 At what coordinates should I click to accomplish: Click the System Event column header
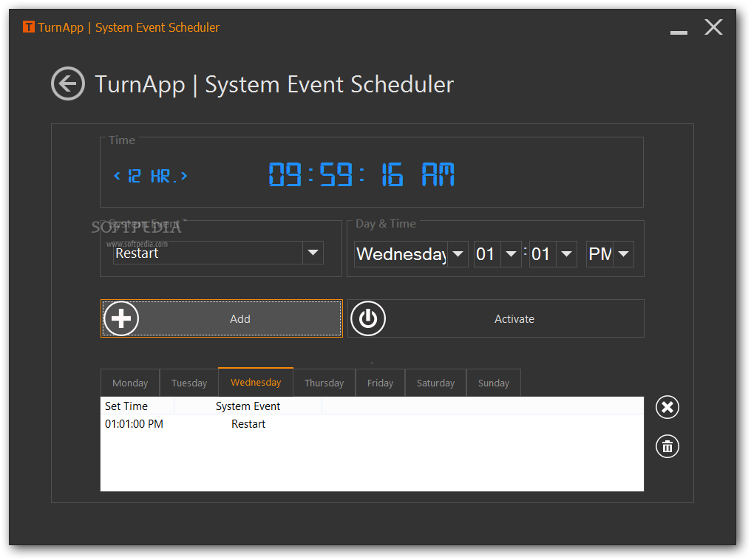tap(248, 406)
